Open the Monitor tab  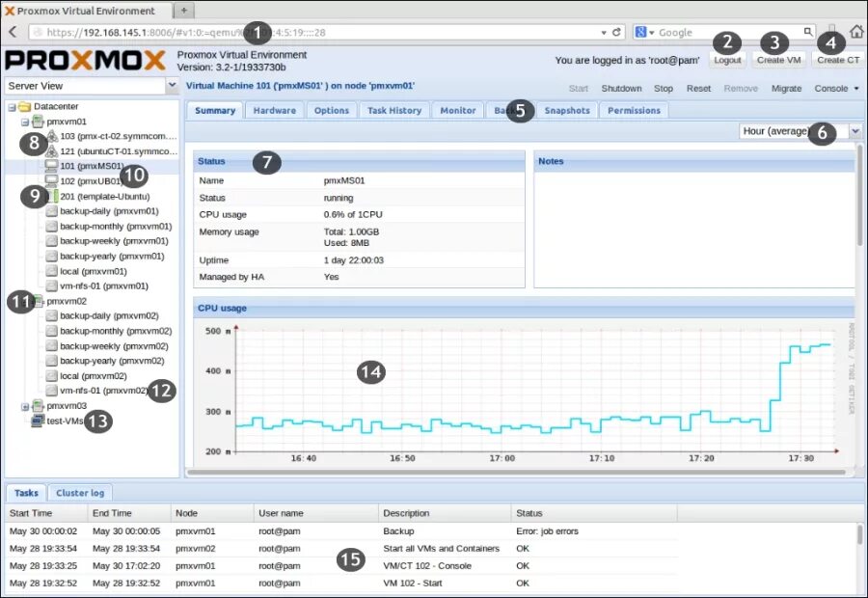(x=458, y=111)
